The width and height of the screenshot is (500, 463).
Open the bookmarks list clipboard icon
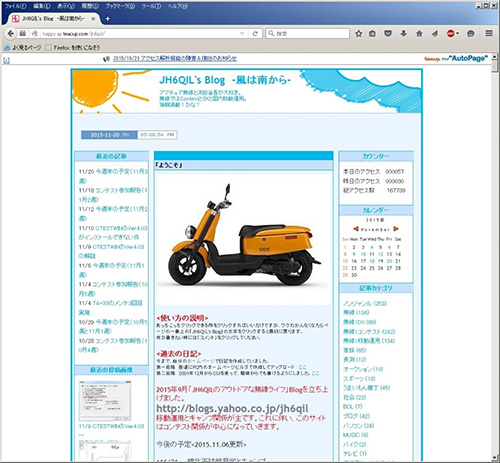click(372, 34)
